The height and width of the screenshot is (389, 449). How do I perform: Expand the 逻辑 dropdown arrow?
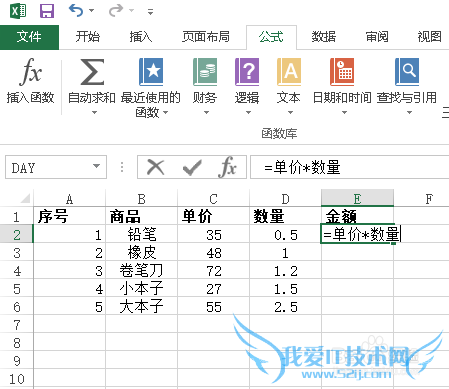248,113
